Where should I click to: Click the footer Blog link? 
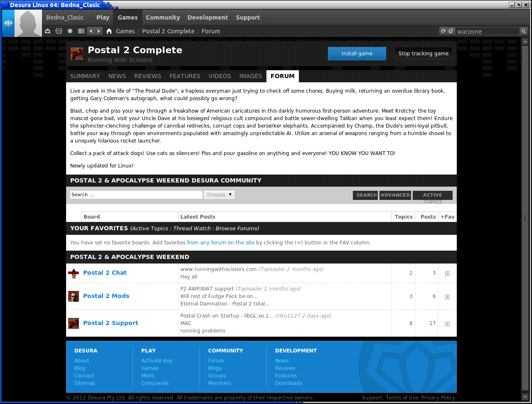pos(80,368)
